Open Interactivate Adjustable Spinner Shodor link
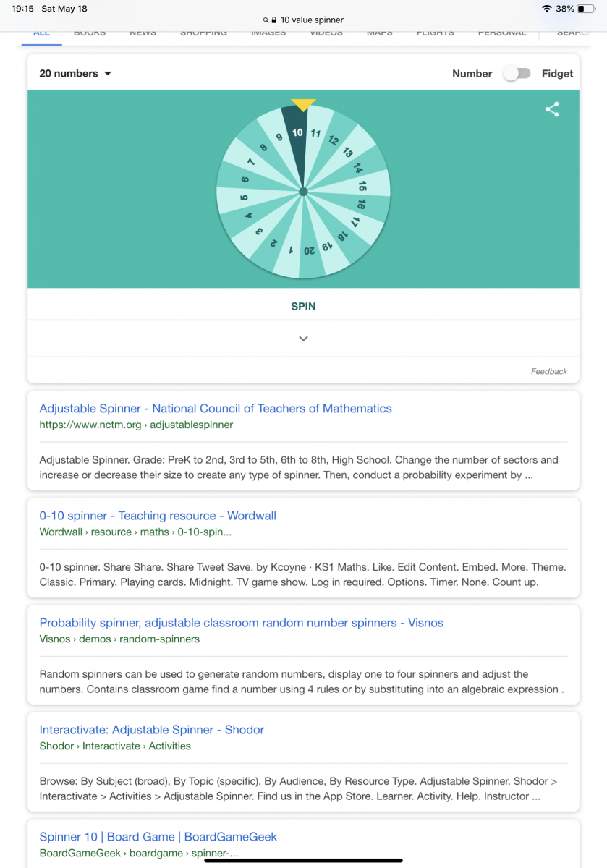This screenshot has width=607, height=868. (x=151, y=730)
